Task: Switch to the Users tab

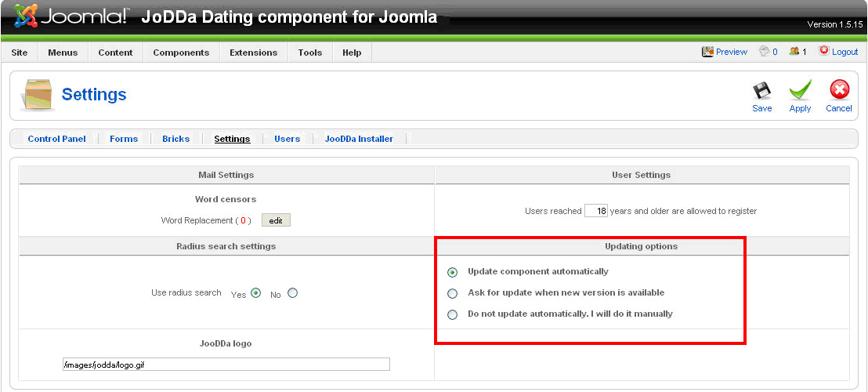Action: [288, 139]
